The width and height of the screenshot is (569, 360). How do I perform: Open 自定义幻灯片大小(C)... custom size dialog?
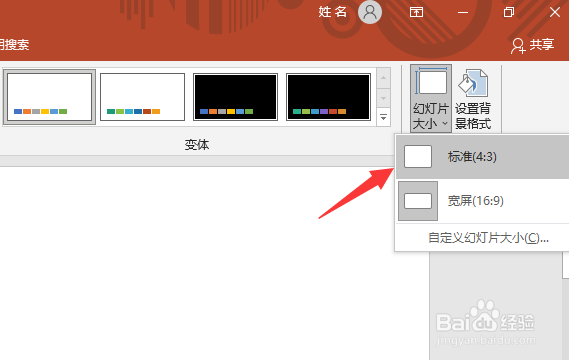pos(488,238)
